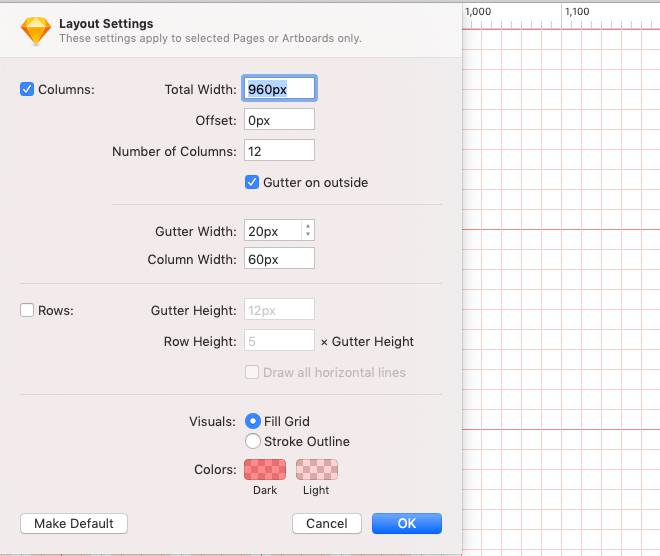Image resolution: width=660 pixels, height=556 pixels.
Task: Click the Gutter Width input field
Action: coord(272,231)
